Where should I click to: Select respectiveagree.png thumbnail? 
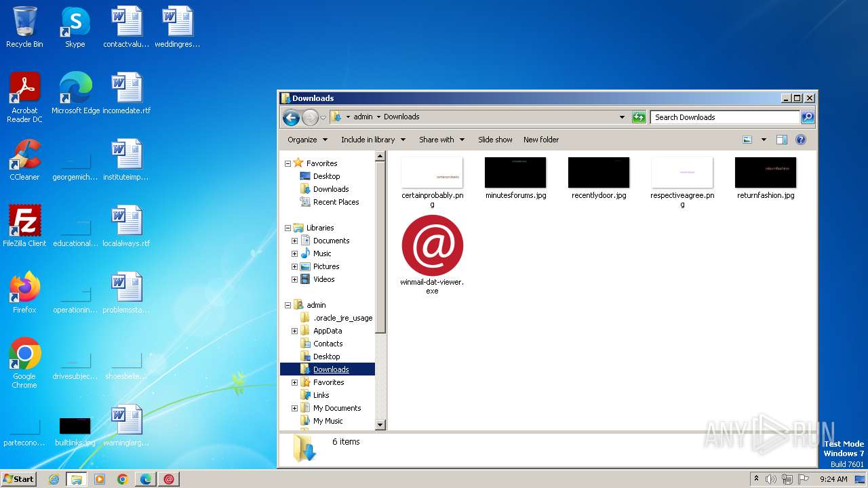point(682,182)
